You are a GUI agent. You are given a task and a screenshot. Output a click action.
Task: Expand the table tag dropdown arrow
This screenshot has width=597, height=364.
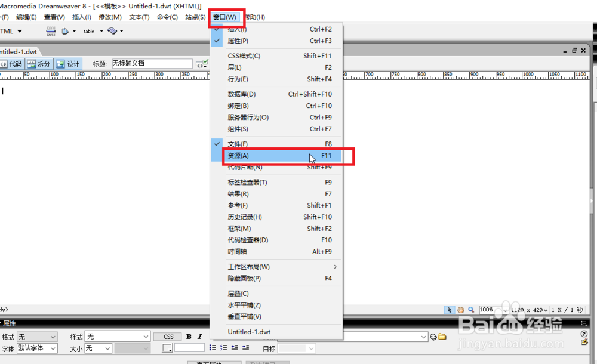click(101, 31)
